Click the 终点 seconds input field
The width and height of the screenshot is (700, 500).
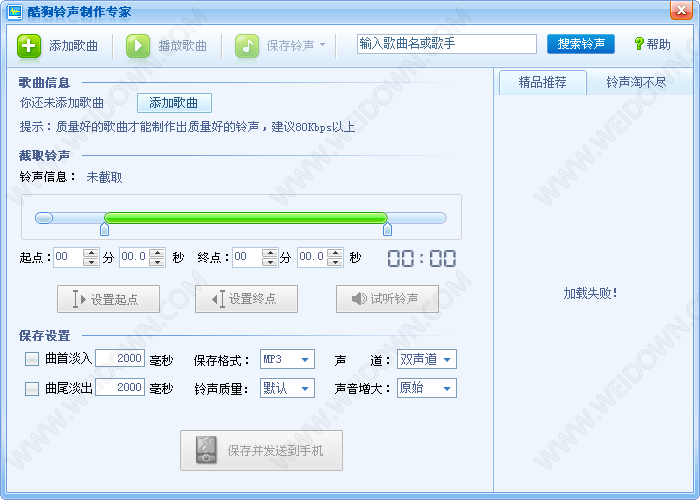(312, 257)
